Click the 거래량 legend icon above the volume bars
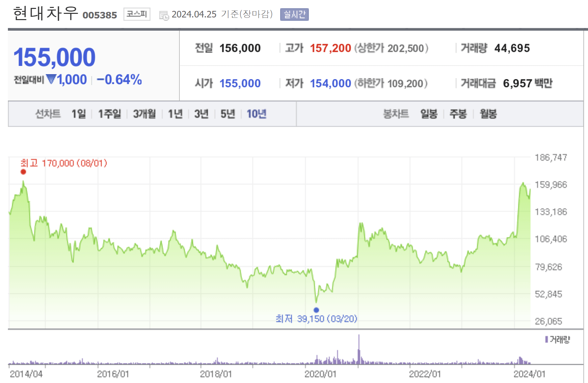Image resolution: width=588 pixels, height=383 pixels. 546,339
